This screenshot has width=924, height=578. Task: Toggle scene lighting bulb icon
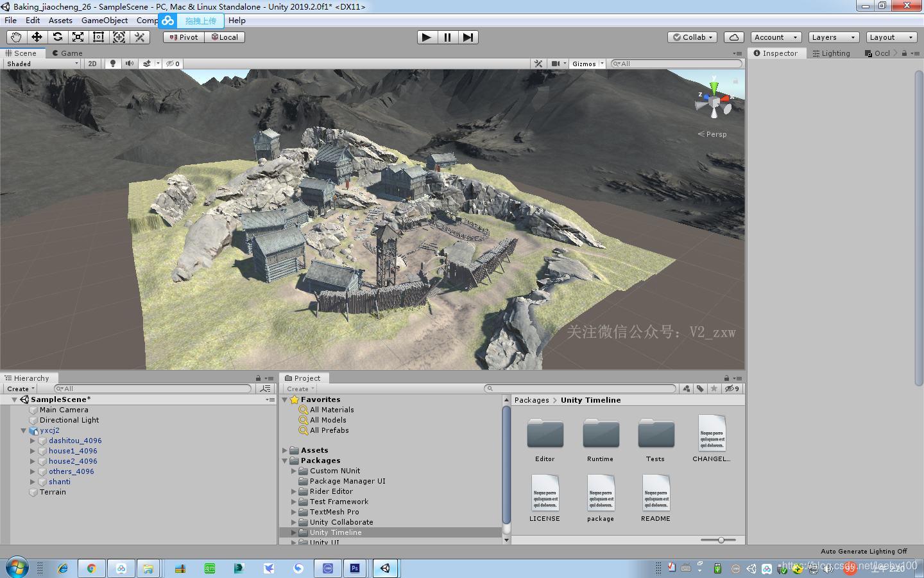click(x=113, y=64)
